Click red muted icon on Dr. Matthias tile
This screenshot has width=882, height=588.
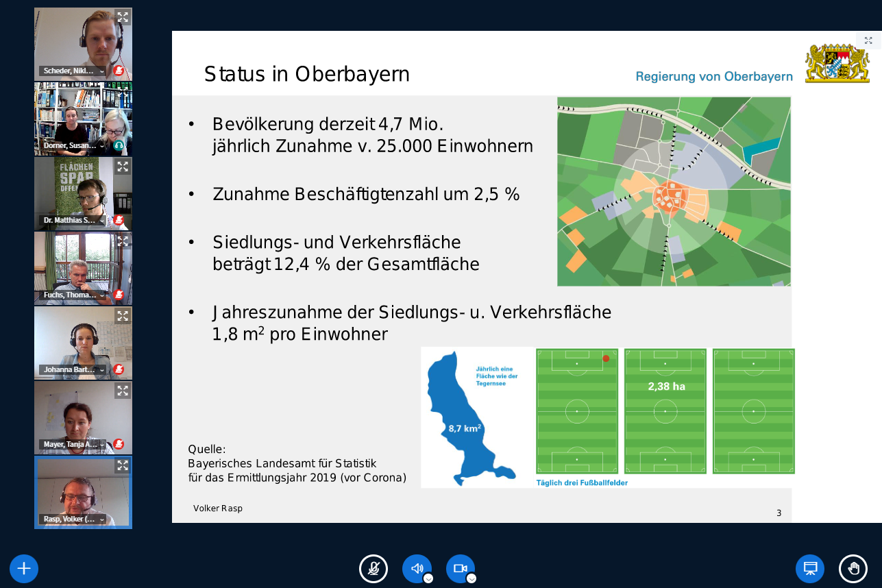[x=119, y=220]
